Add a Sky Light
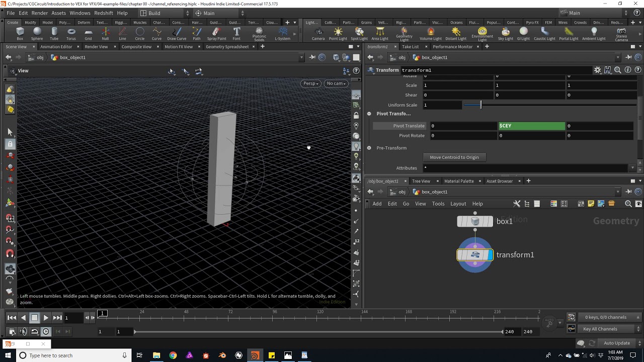 505,34
